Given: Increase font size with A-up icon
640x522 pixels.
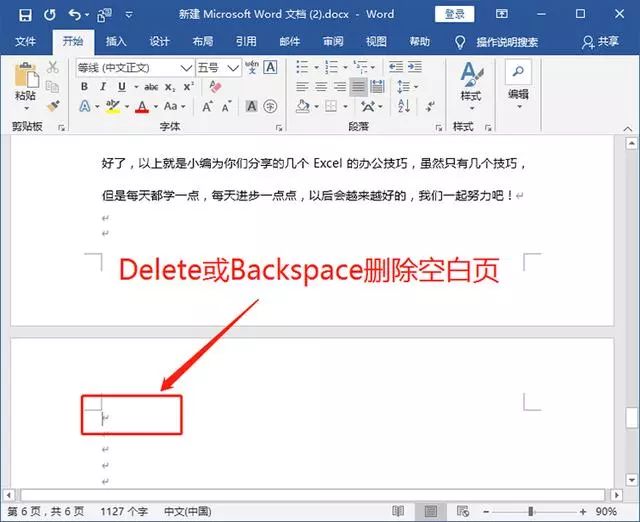Looking at the screenshot, I should (x=207, y=106).
